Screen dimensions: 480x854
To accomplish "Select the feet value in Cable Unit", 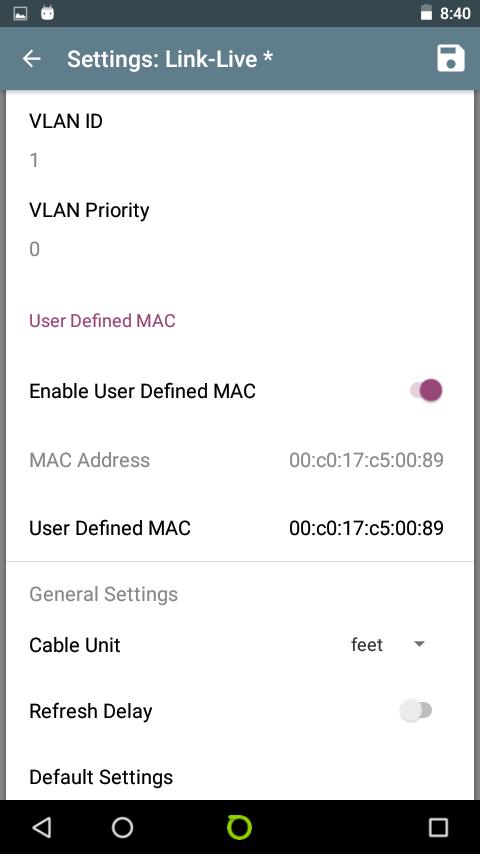I will (367, 645).
